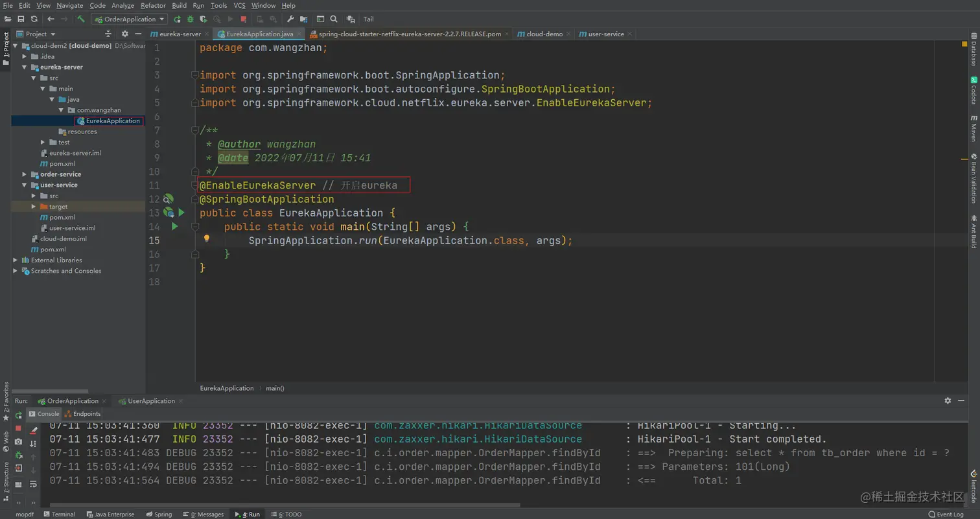Expand External Libraries in the project tree
The width and height of the screenshot is (980, 519).
pos(16,260)
